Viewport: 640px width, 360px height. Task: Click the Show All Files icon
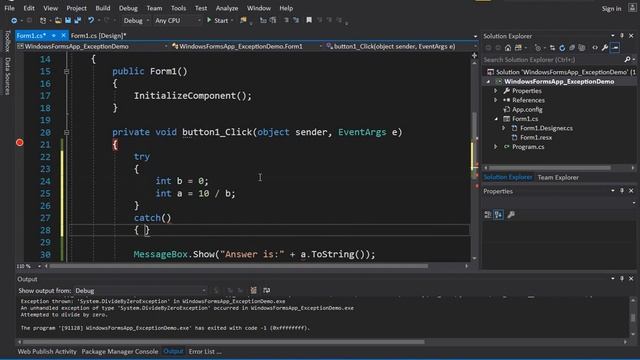582,48
